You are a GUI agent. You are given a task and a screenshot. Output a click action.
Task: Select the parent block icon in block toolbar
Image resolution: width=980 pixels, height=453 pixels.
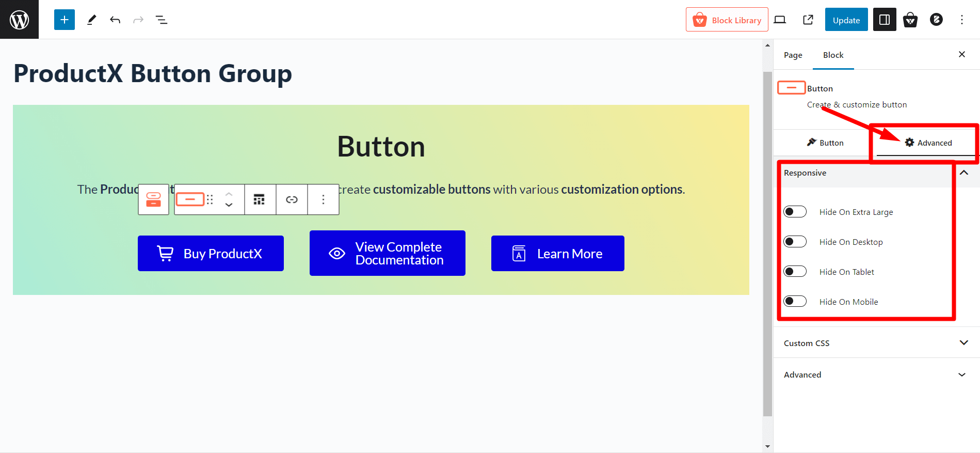click(153, 199)
